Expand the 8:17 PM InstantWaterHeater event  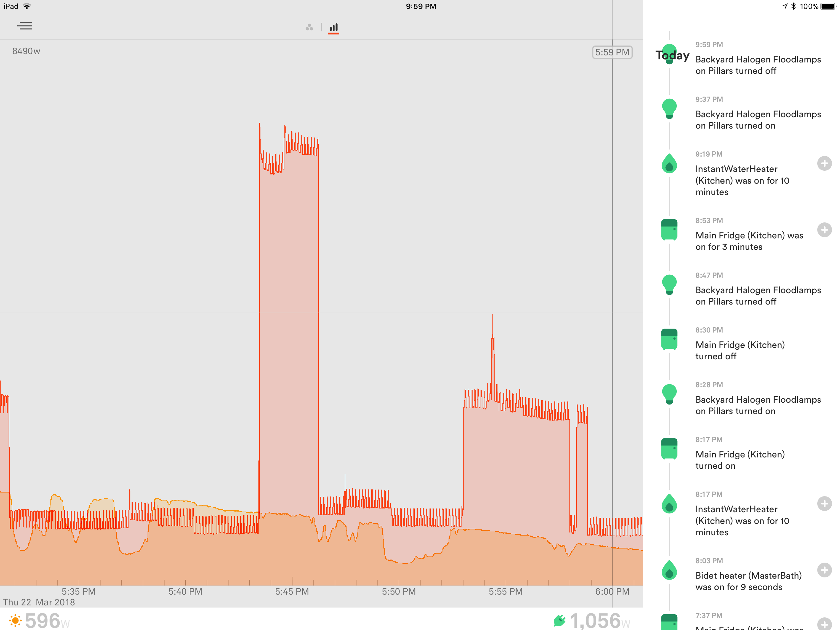(x=824, y=504)
